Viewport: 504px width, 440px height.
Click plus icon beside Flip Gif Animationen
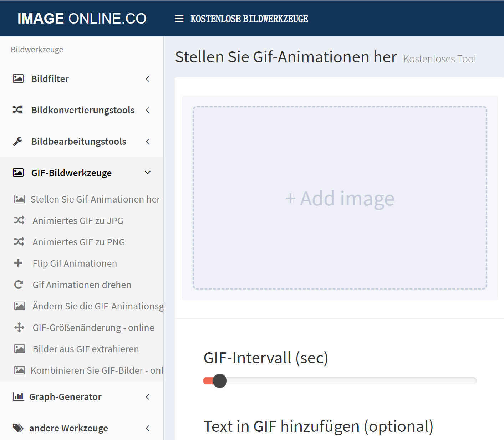pyautogui.click(x=18, y=263)
